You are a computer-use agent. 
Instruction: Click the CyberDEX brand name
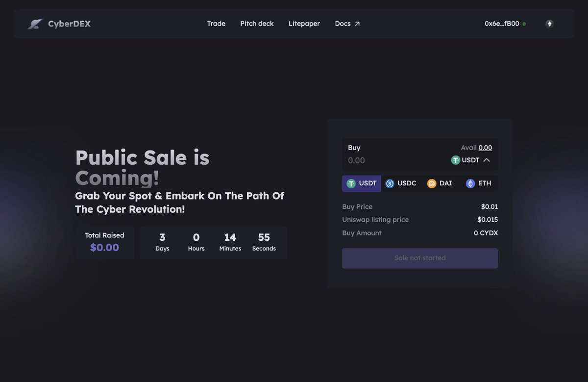point(69,24)
